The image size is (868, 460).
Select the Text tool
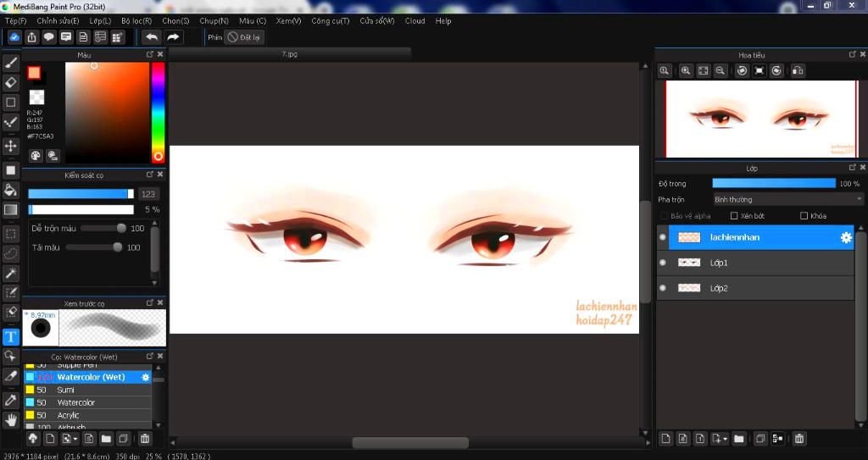[x=10, y=336]
